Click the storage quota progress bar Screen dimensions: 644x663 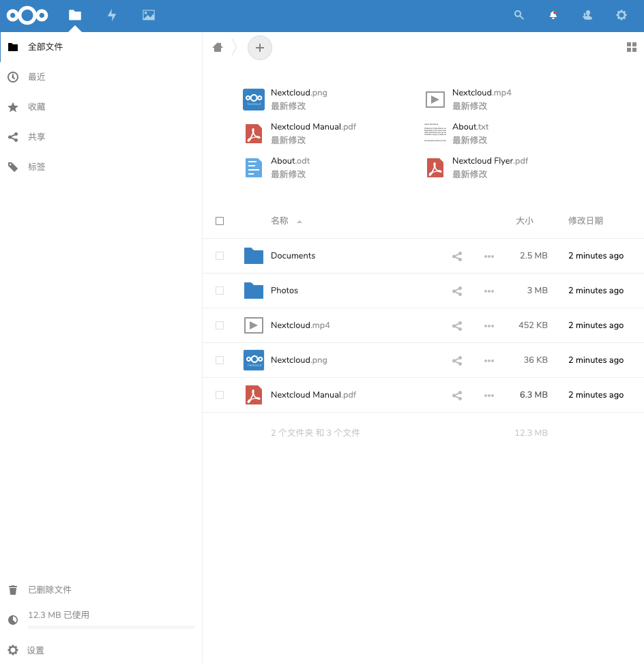[111, 627]
